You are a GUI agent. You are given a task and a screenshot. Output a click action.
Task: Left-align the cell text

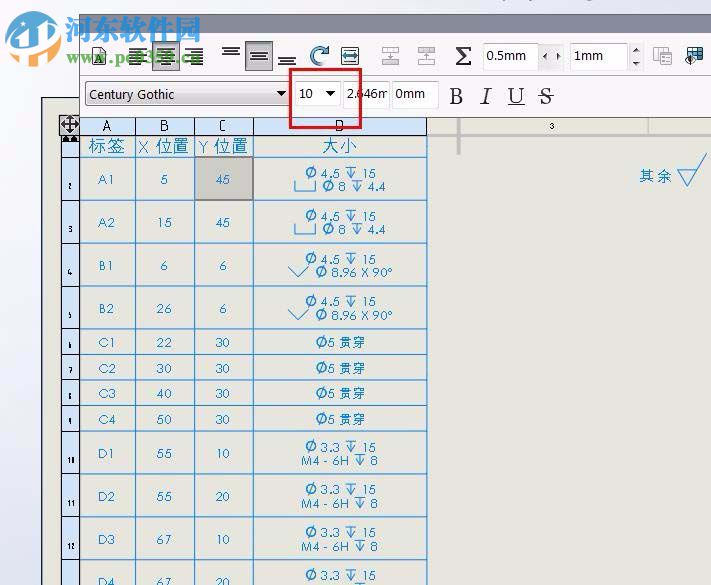(137, 56)
